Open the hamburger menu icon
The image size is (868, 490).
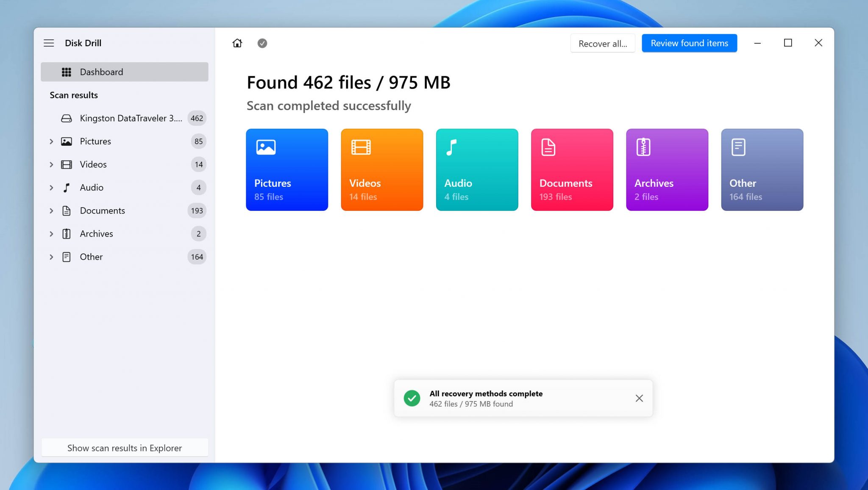[49, 43]
